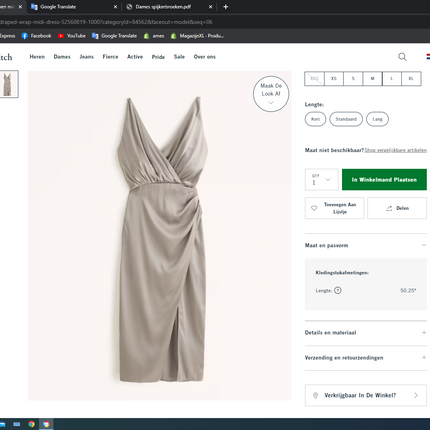Open the Pride menu
430x430 pixels.
click(158, 57)
